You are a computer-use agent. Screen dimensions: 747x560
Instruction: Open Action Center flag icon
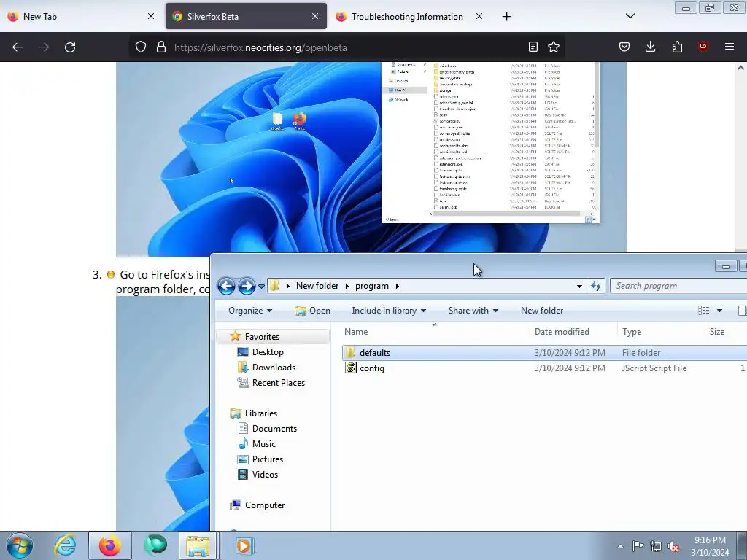point(638,546)
